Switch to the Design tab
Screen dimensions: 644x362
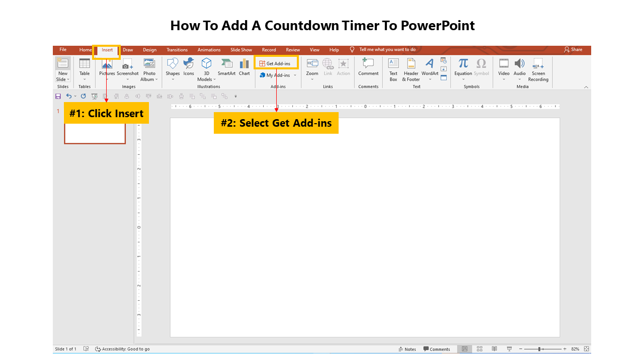tap(149, 50)
